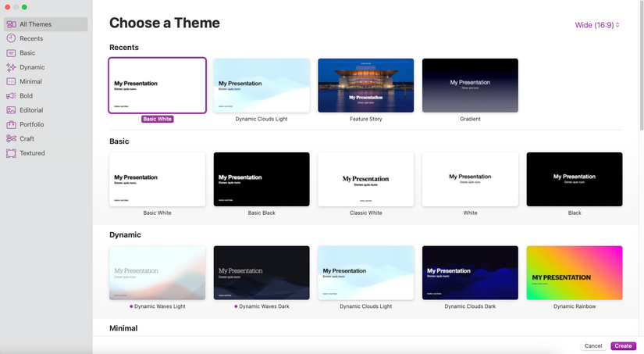Choose Dynamic Clouds Light thumbnail in Dynamic section
The image size is (644, 354).
pyautogui.click(x=366, y=273)
